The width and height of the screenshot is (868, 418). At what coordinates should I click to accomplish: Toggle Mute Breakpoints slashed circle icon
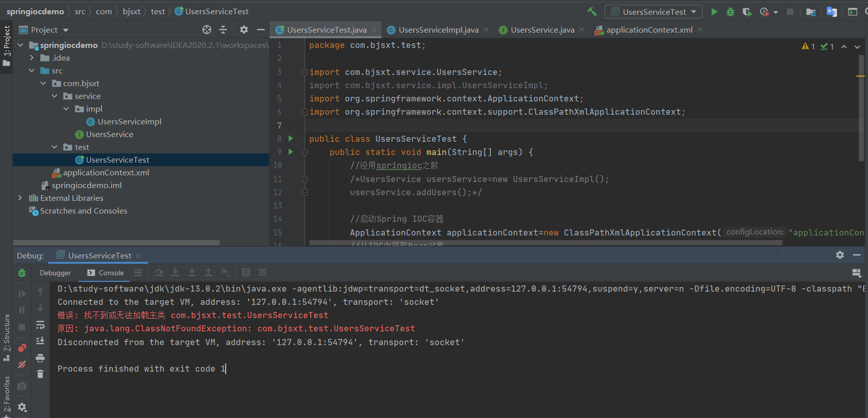point(22,364)
